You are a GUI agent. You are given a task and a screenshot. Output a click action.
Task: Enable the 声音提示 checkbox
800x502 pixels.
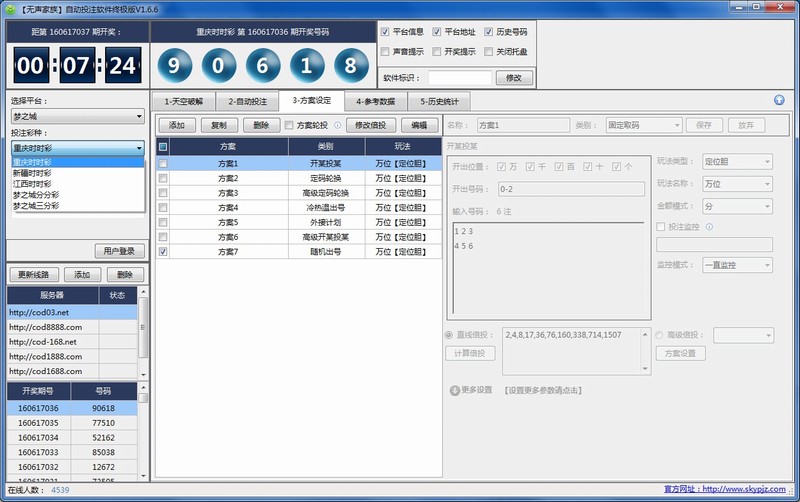[386, 51]
